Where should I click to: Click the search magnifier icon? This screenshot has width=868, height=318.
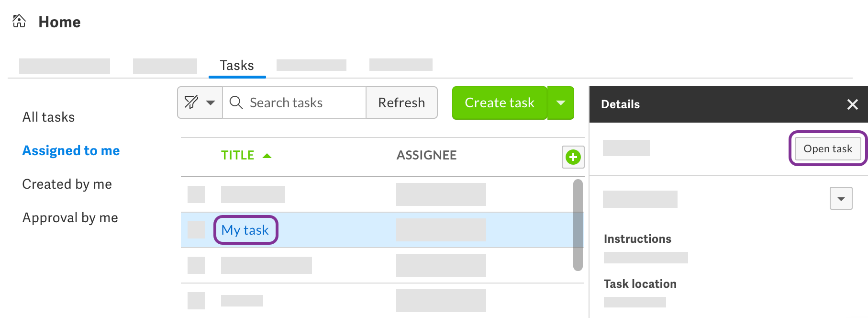(236, 102)
